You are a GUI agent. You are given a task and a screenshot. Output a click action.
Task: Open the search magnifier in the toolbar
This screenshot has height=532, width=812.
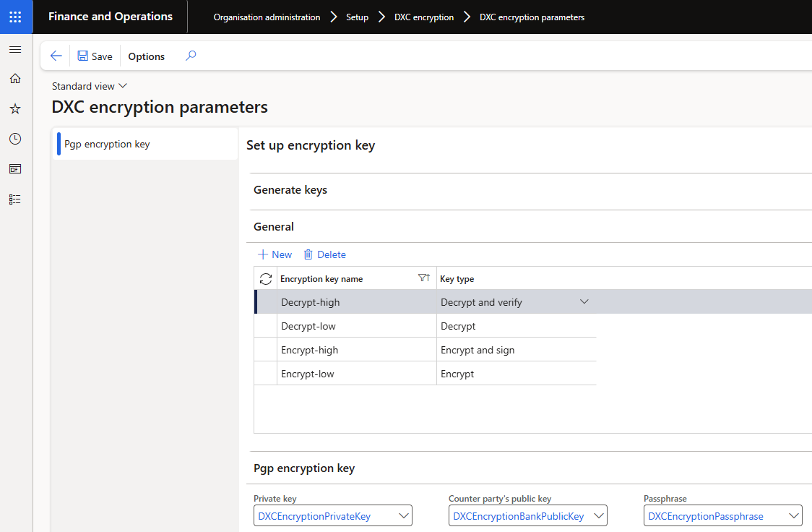190,56
